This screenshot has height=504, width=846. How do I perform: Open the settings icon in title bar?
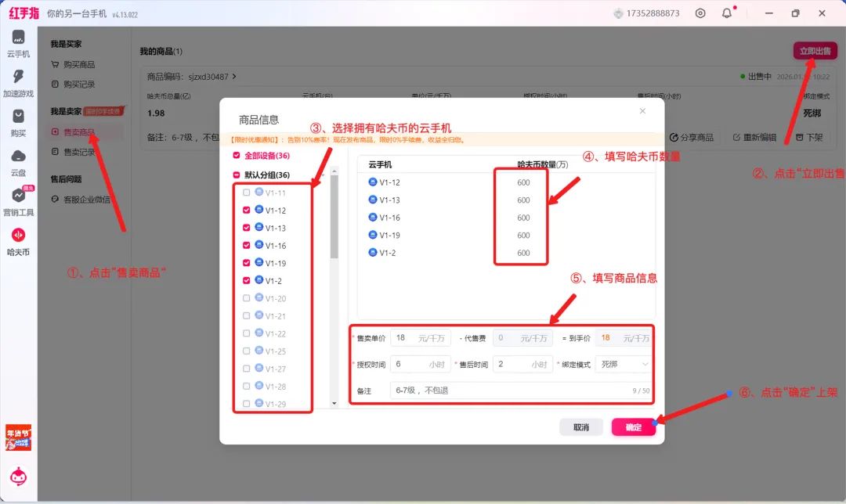pos(700,13)
